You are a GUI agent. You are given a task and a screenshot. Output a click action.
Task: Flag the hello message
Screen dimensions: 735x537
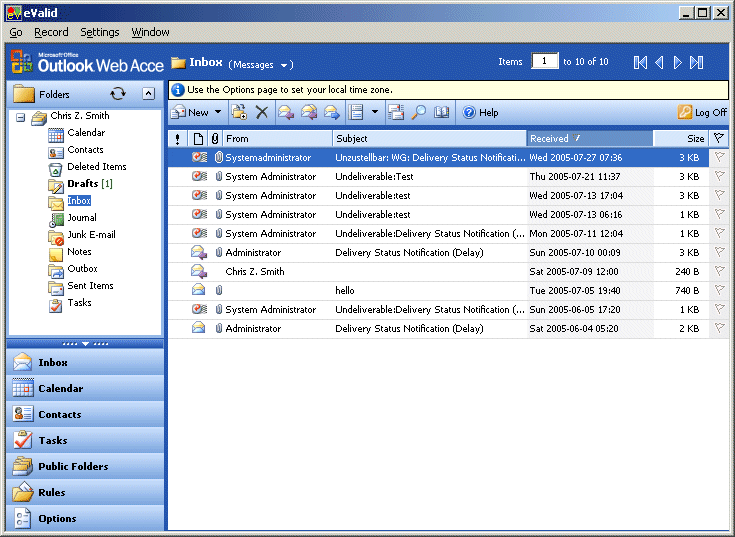(x=719, y=291)
